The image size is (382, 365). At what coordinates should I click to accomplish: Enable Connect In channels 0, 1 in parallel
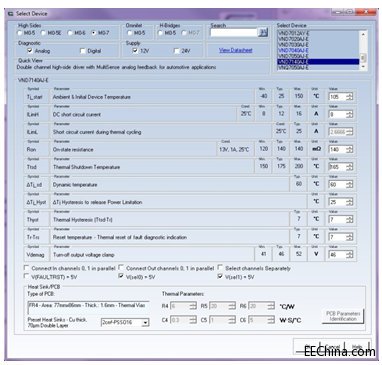[26, 268]
